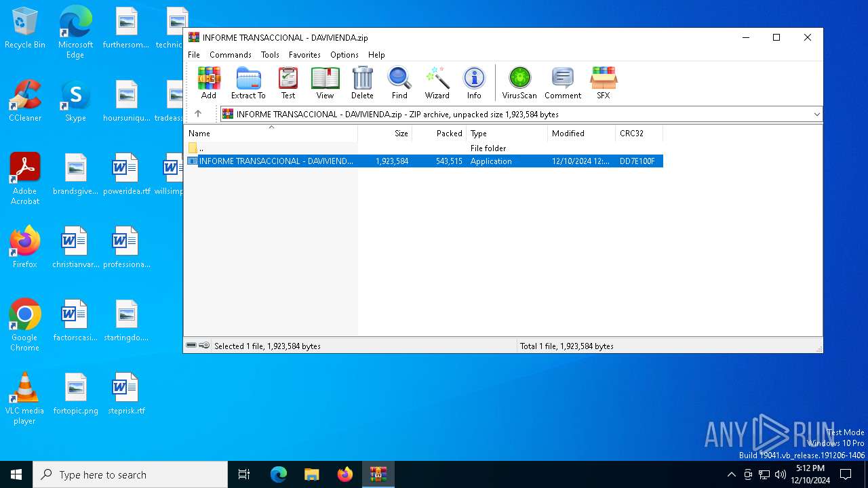
Task: Open the notification center icon
Action: [846, 474]
